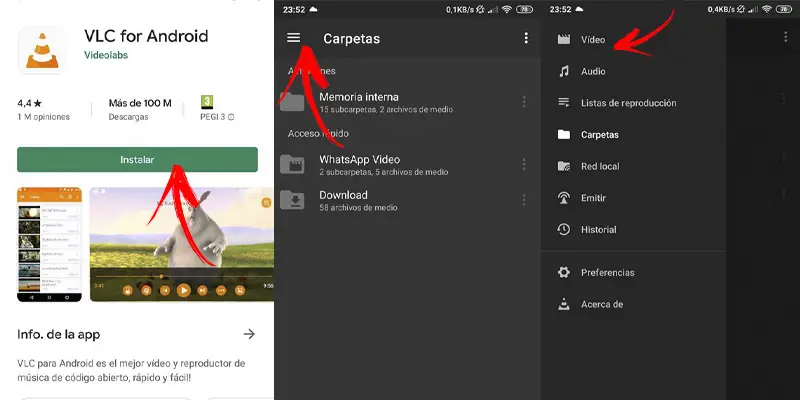Tap the Vídeo clapperboard icon

(564, 40)
